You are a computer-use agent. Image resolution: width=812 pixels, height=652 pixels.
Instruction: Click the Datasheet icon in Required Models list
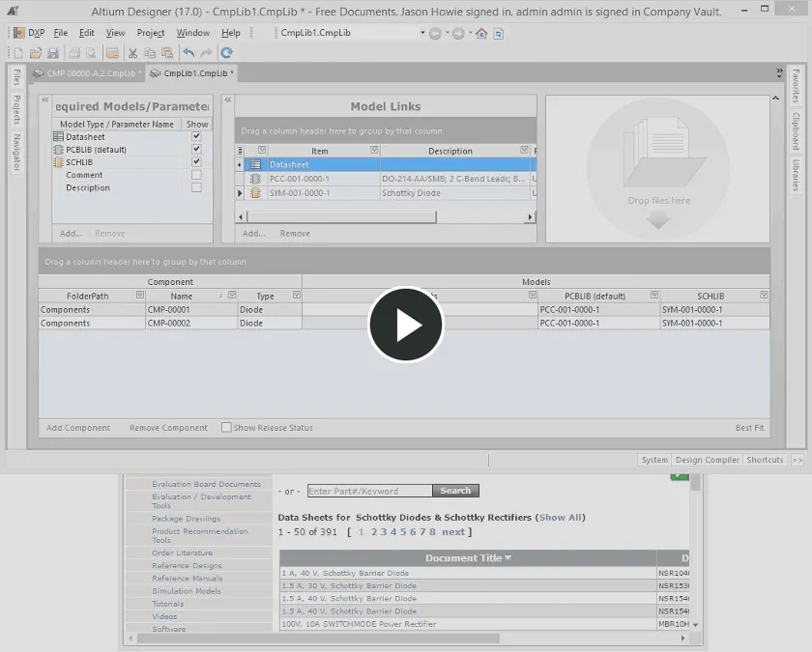coord(59,136)
